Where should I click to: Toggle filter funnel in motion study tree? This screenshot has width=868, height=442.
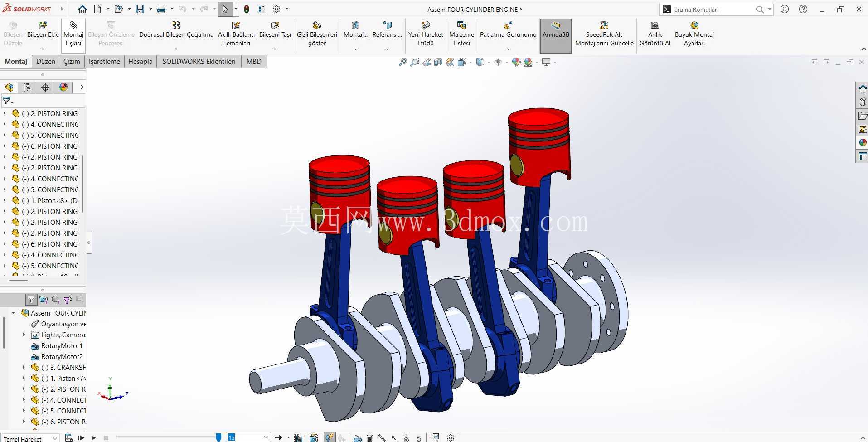(x=31, y=299)
